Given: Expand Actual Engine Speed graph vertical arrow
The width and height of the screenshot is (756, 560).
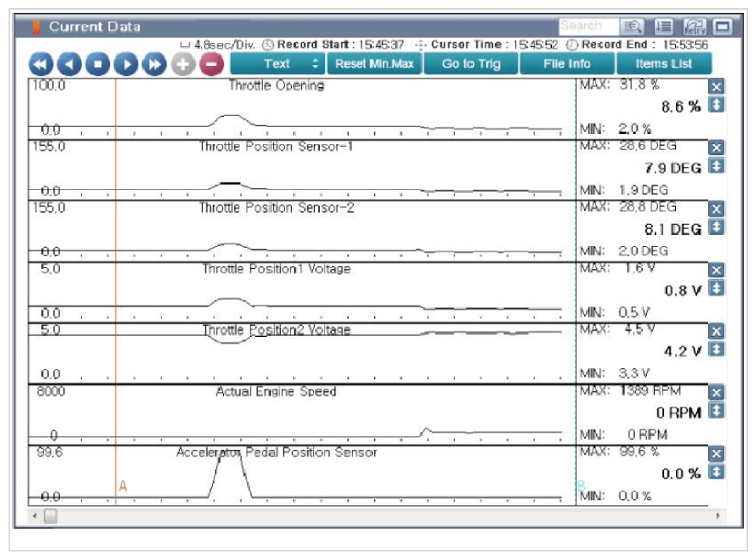Looking at the screenshot, I should pyautogui.click(x=717, y=410).
